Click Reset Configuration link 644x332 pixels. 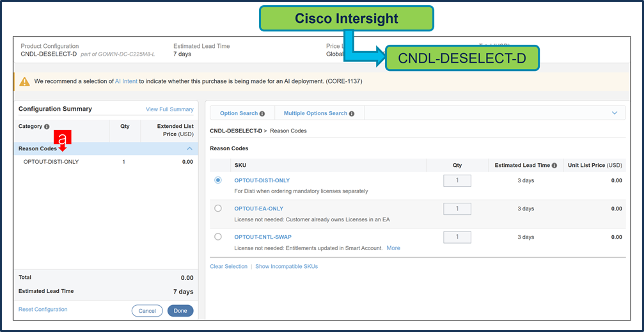pyautogui.click(x=43, y=310)
